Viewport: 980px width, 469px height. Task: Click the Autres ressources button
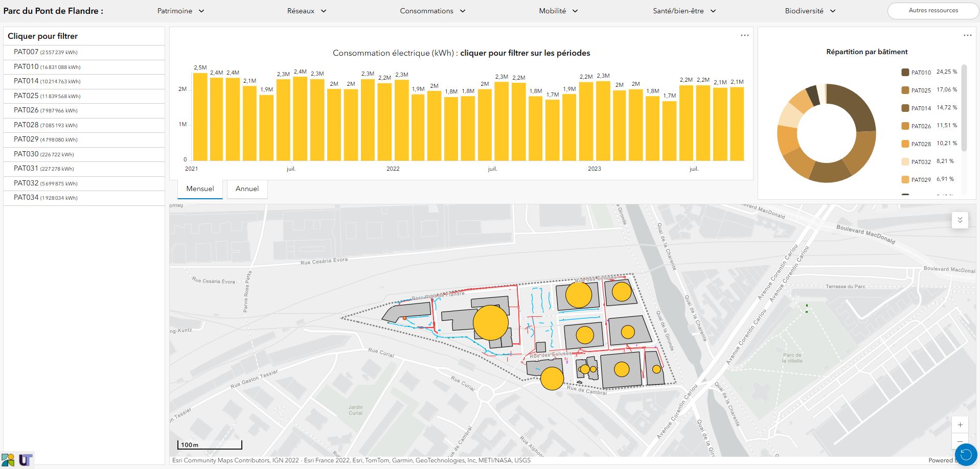[933, 11]
